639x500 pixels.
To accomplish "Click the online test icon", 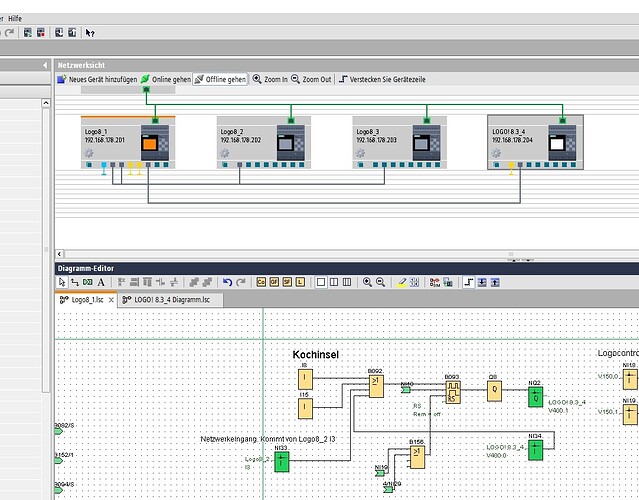I will [448, 282].
